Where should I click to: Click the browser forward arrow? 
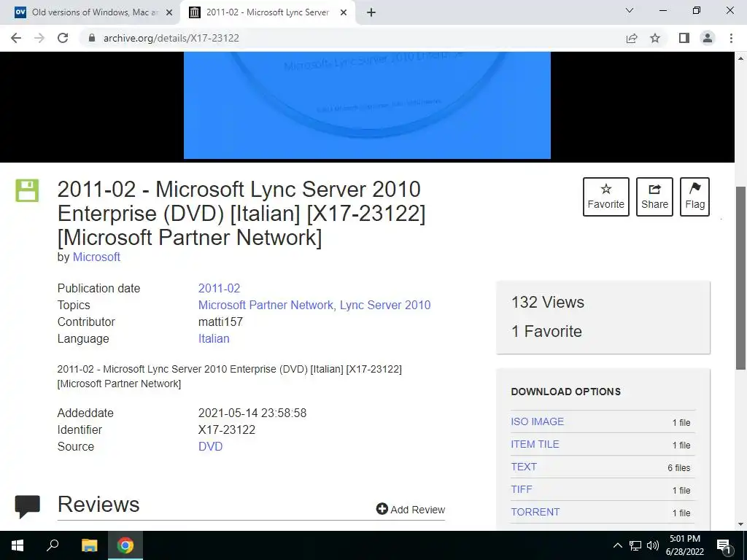pos(39,38)
